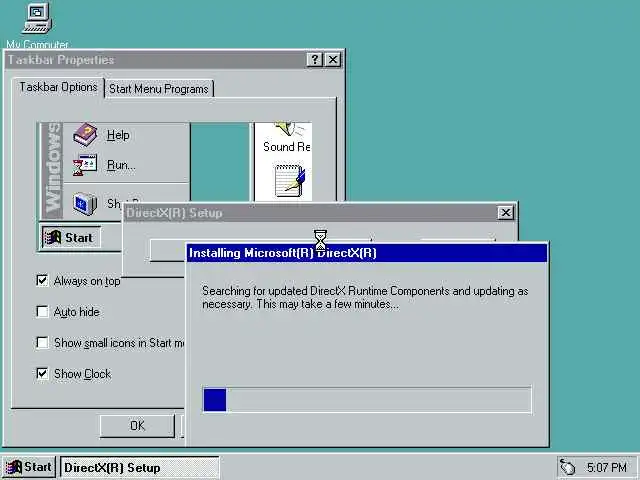Open the Start menu on the taskbar
This screenshot has width=640, height=480.
click(x=29, y=467)
